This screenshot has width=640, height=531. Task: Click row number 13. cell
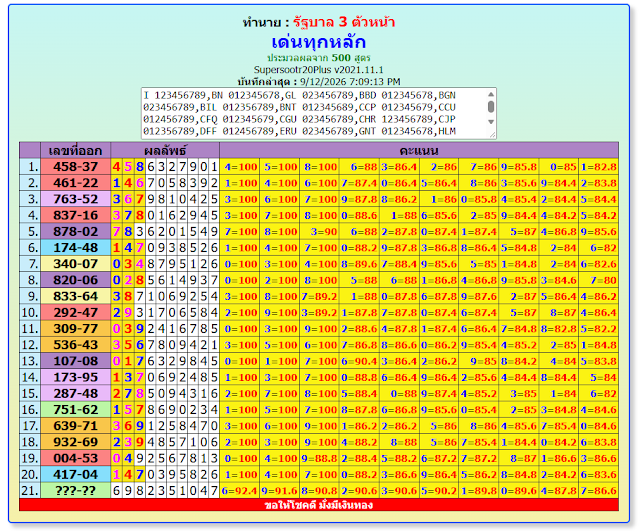click(x=30, y=361)
